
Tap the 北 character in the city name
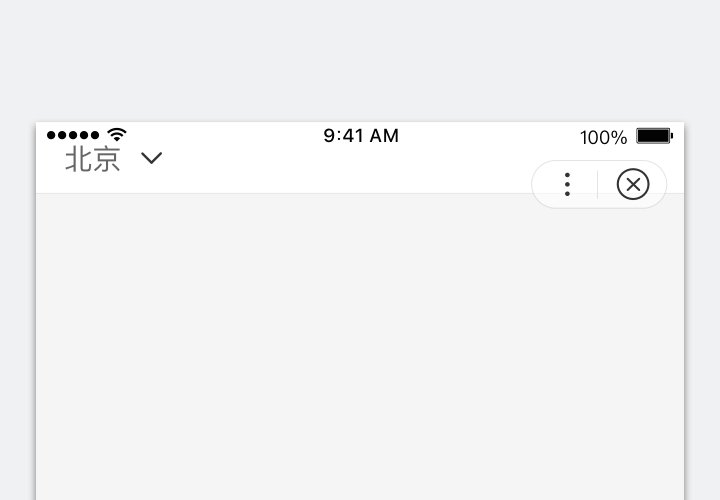[79, 160]
